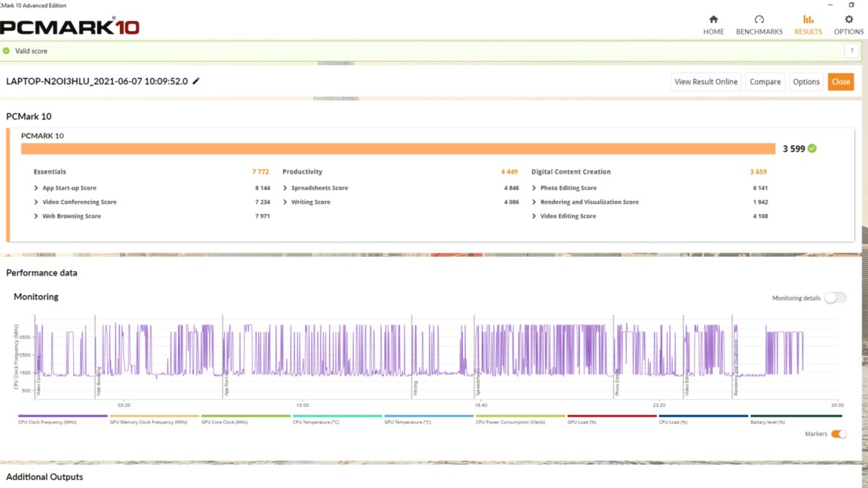868x488 pixels.
Task: Select the Results bar-chart icon
Action: pyautogui.click(x=808, y=20)
